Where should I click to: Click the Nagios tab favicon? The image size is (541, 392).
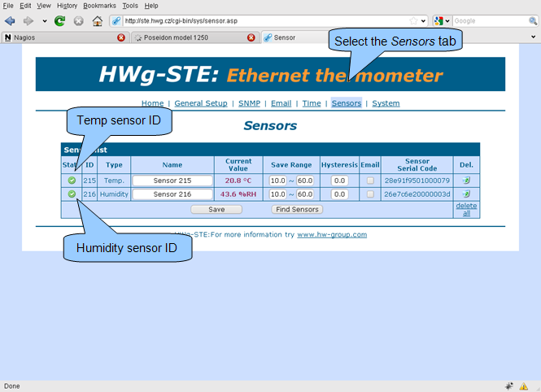coord(7,37)
